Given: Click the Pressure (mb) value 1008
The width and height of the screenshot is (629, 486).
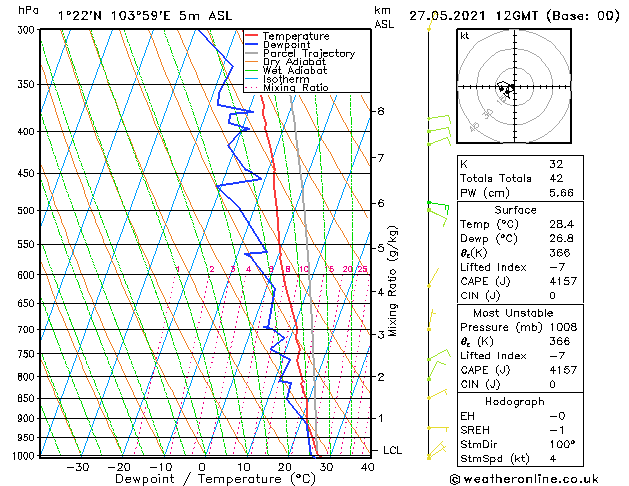Looking at the screenshot, I should 563,327.
